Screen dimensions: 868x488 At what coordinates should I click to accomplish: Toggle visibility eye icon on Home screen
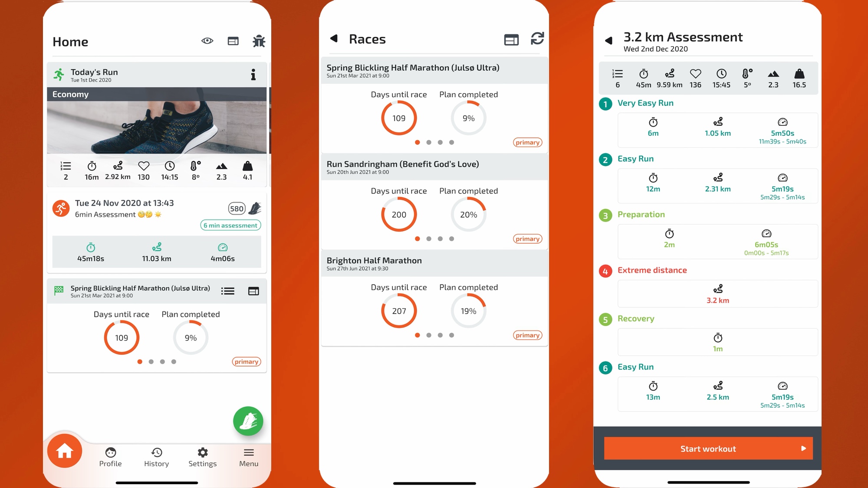pyautogui.click(x=208, y=40)
